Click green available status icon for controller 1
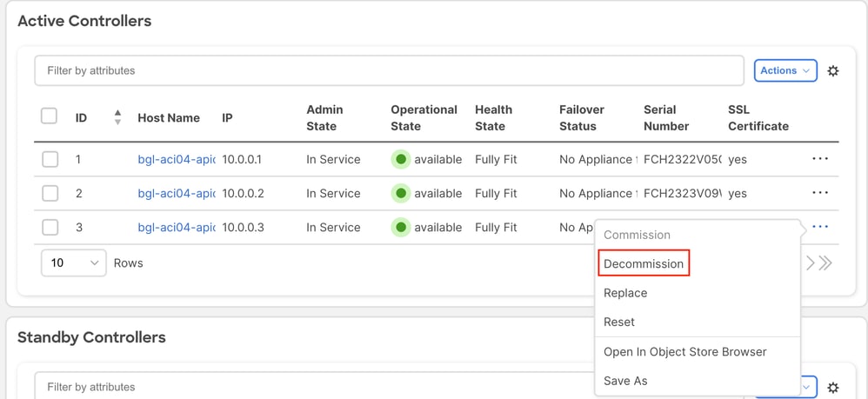868x399 pixels. (401, 159)
